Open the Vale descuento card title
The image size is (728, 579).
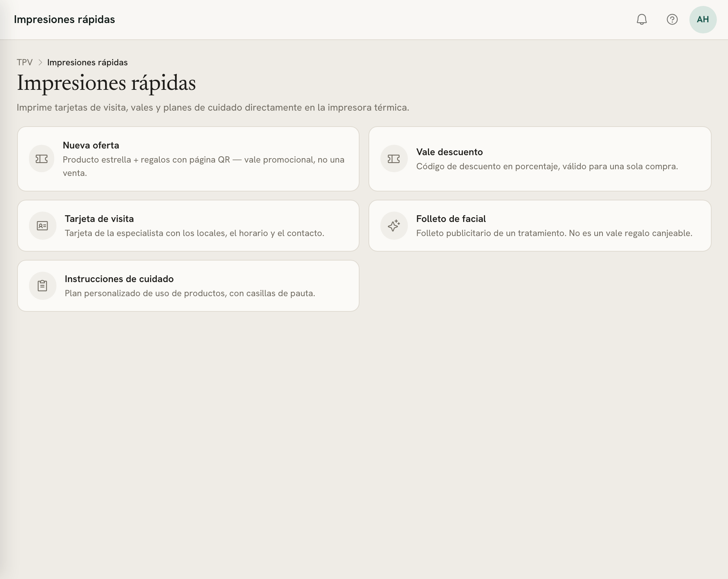(449, 152)
